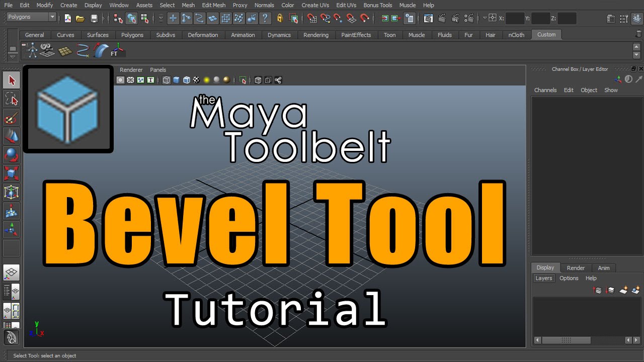Switch to the Render layer tab
This screenshot has width=644, height=362.
pyautogui.click(x=576, y=268)
